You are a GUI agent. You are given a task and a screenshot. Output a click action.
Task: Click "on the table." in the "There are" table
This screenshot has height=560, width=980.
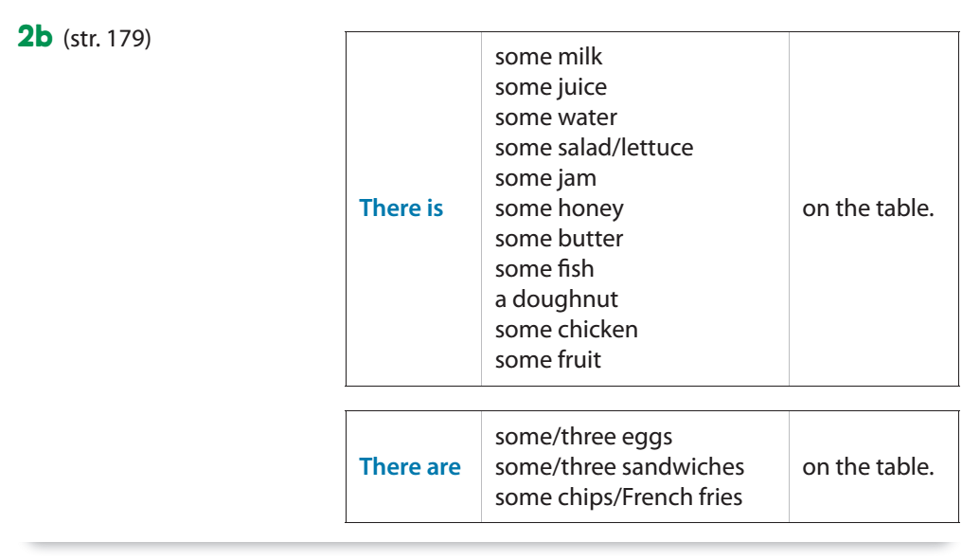[x=867, y=467]
